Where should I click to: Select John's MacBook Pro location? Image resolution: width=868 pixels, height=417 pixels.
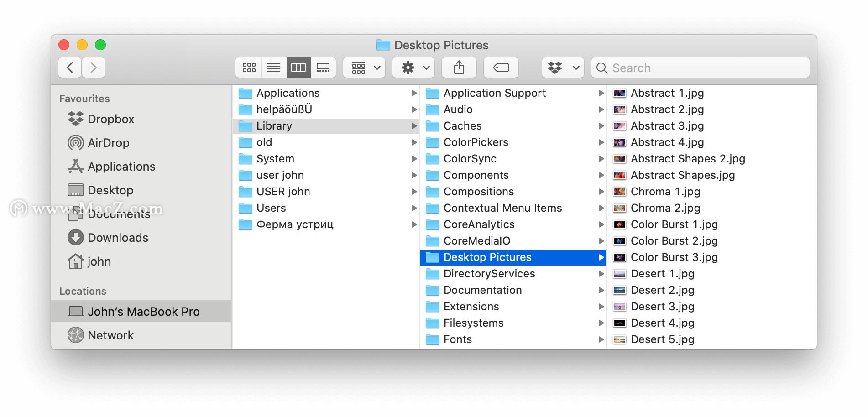point(141,312)
